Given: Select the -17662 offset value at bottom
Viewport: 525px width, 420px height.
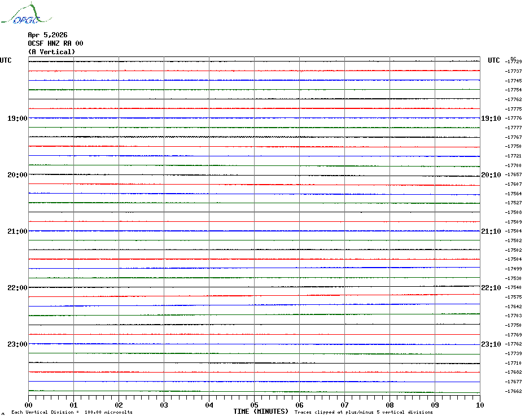Looking at the screenshot, I should pos(514,391).
